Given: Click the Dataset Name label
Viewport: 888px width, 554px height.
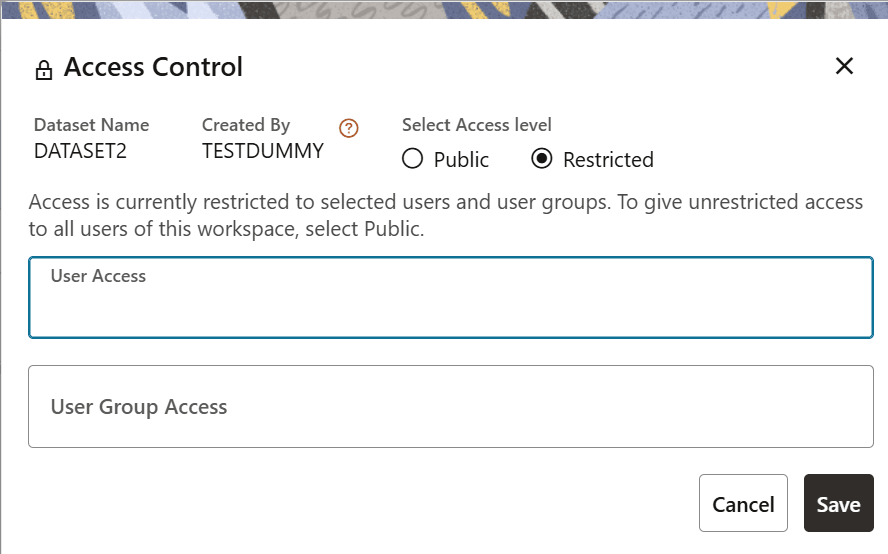Looking at the screenshot, I should click(x=91, y=125).
